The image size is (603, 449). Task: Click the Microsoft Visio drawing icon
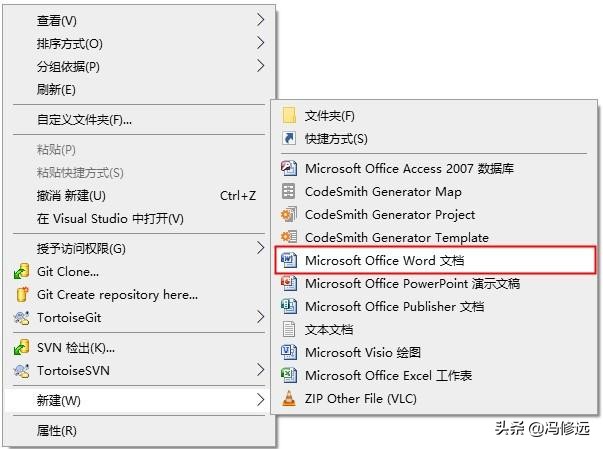tap(289, 352)
